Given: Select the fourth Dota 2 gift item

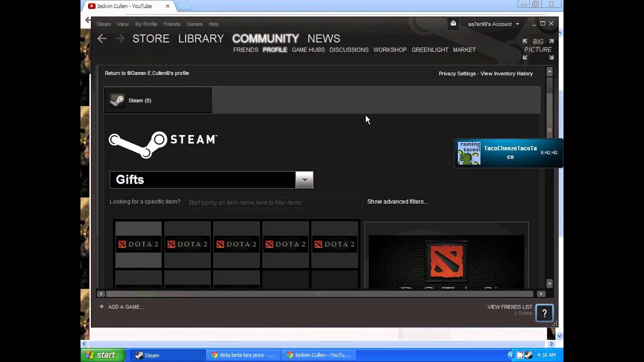Looking at the screenshot, I should tap(285, 244).
